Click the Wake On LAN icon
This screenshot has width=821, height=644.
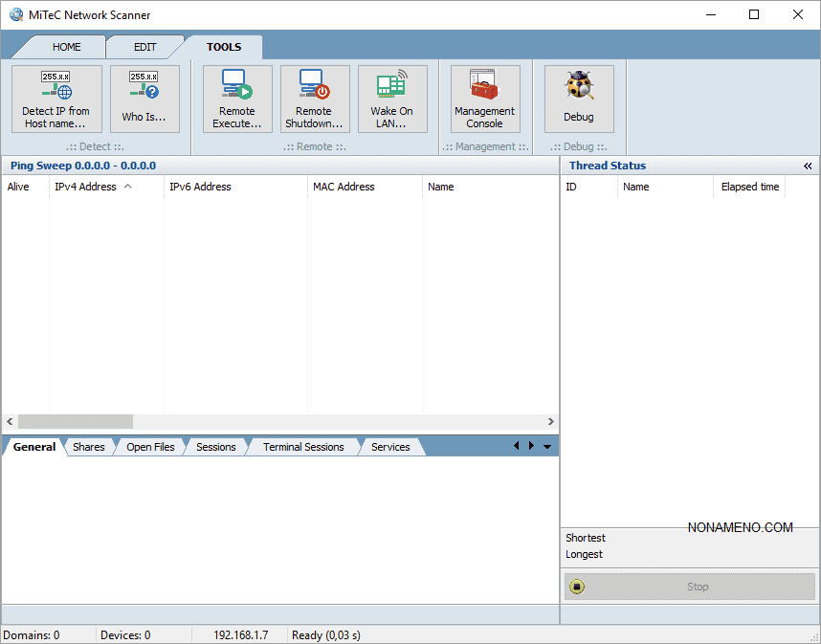[391, 86]
